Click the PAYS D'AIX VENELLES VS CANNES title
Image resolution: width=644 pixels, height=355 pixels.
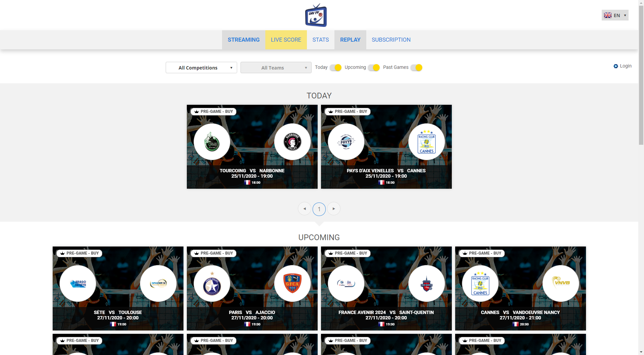(386, 171)
